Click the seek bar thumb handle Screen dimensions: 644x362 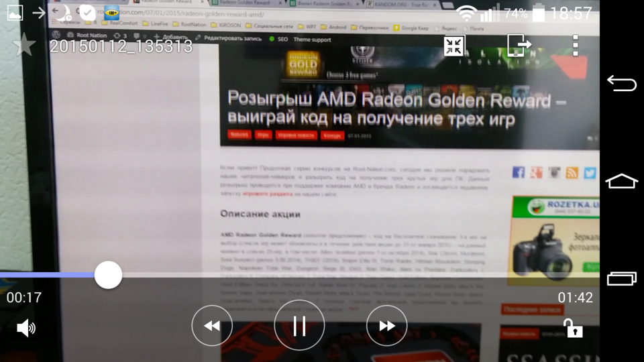108,275
